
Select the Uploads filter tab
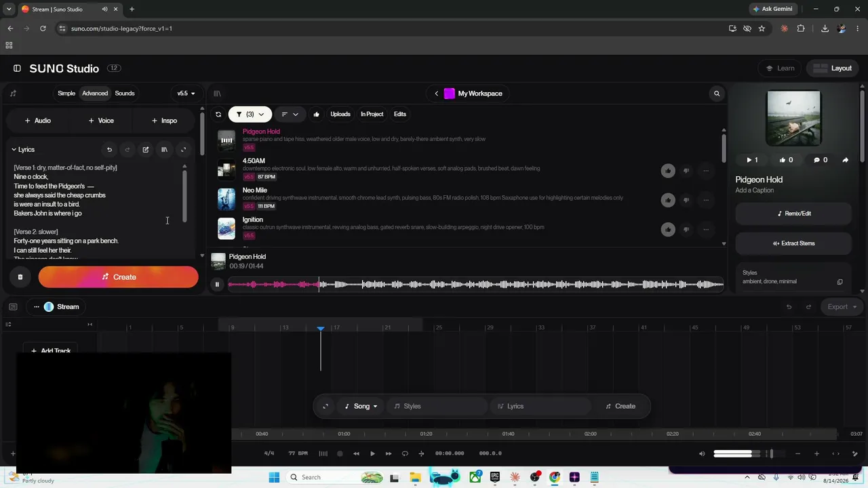coord(340,115)
